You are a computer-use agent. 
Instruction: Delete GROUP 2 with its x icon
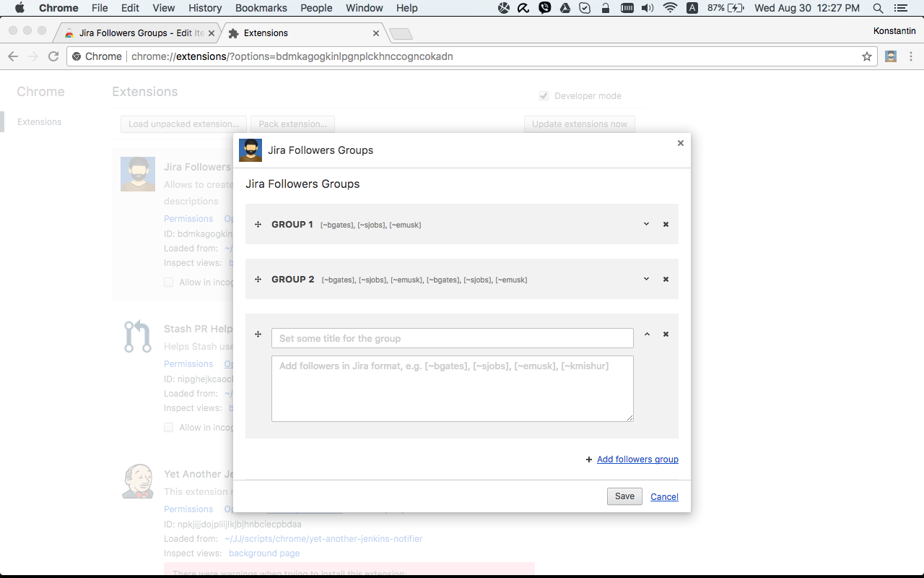(666, 280)
